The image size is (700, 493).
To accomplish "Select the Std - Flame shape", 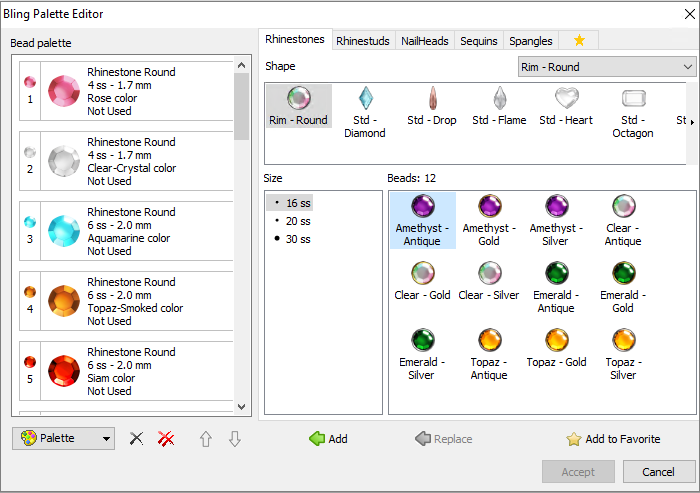I will [x=499, y=106].
